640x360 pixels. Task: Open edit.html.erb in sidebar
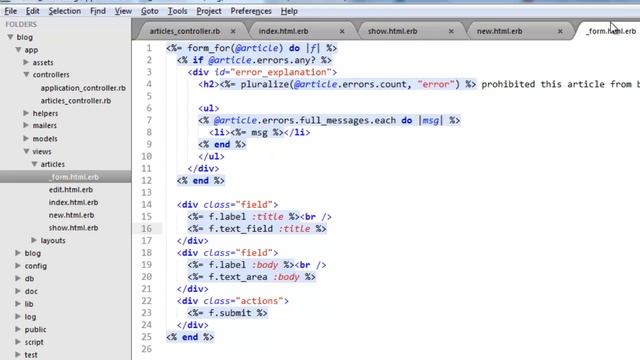pos(71,189)
